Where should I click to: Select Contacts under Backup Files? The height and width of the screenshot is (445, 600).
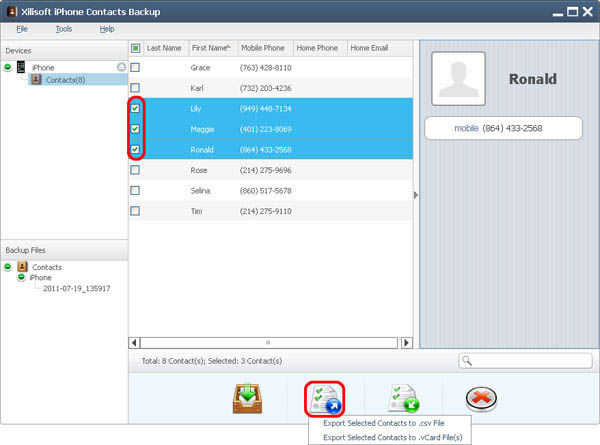click(x=47, y=267)
